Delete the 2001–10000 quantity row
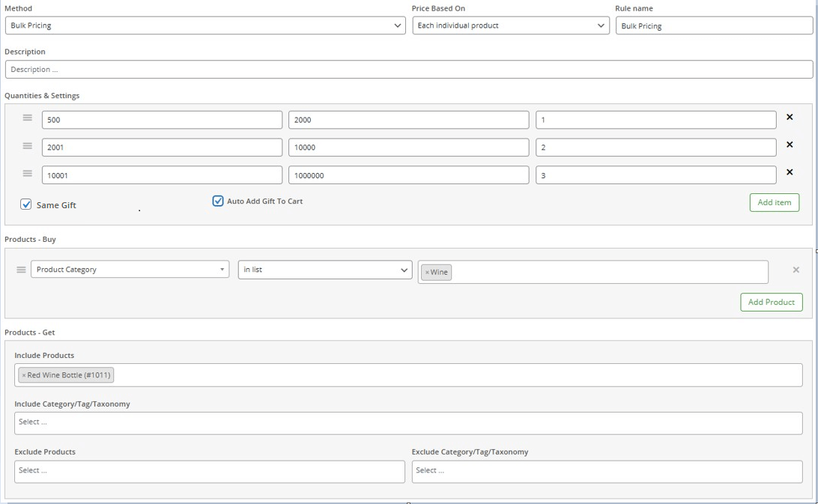 [790, 145]
